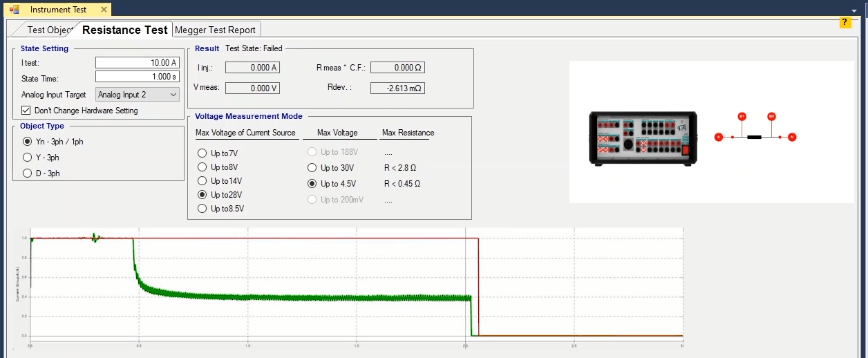Click the black resistor symbol in wiring diagram
Image resolution: width=868 pixels, height=358 pixels.
coord(754,137)
